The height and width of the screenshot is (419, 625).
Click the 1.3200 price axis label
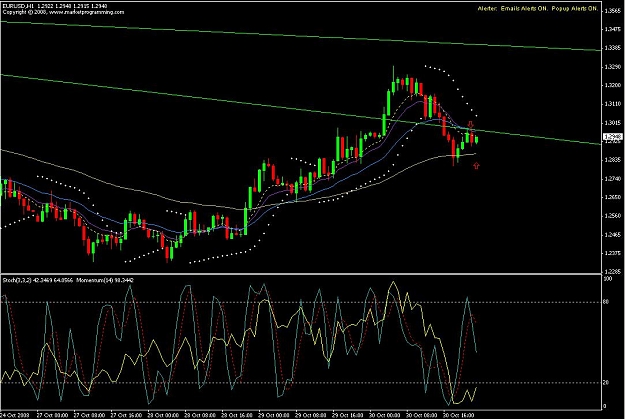coord(613,85)
